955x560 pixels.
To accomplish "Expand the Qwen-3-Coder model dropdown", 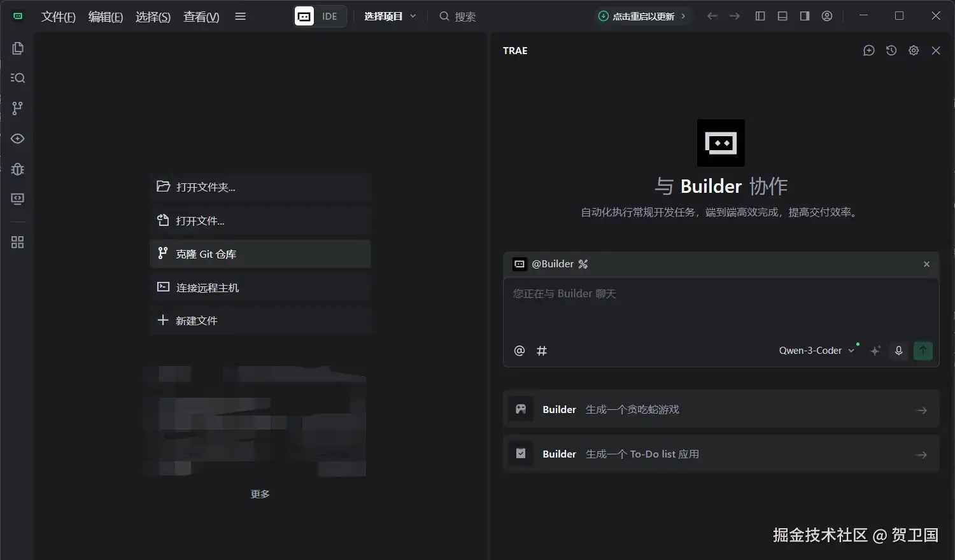I will 817,351.
